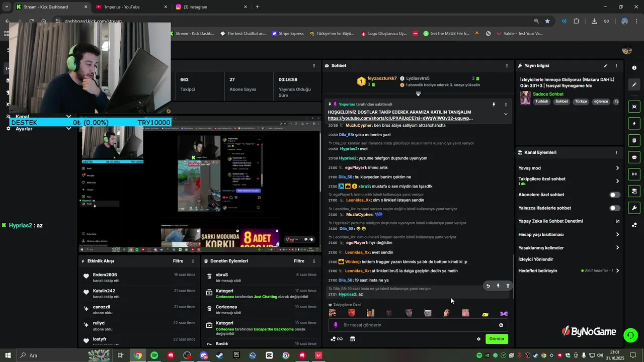The width and height of the screenshot is (644, 362).
Task: Collapse the pinned message with chevron
Action: tap(506, 114)
